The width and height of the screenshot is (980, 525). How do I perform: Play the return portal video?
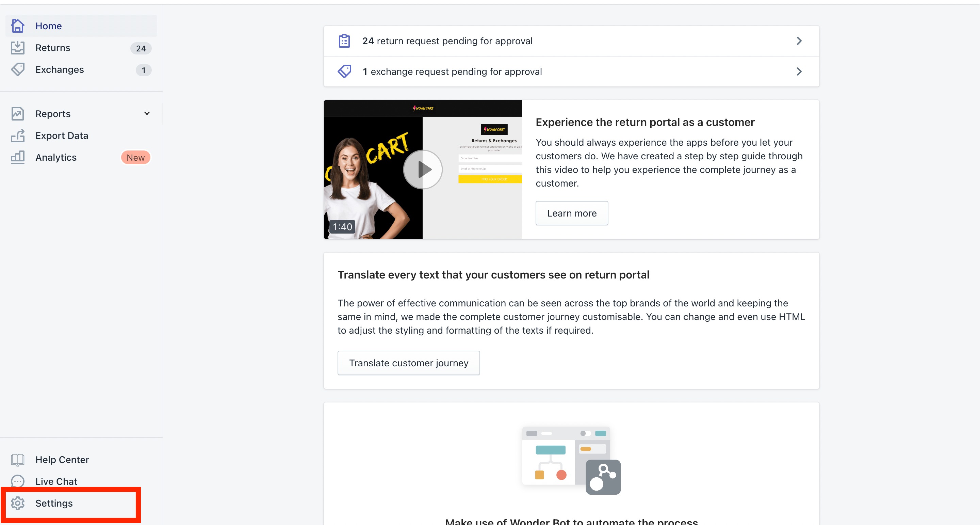(x=422, y=170)
